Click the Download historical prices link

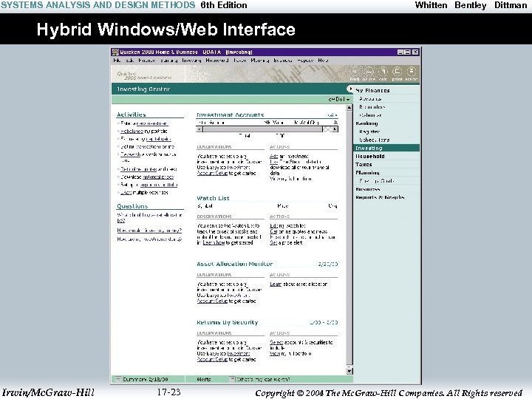(x=147, y=177)
